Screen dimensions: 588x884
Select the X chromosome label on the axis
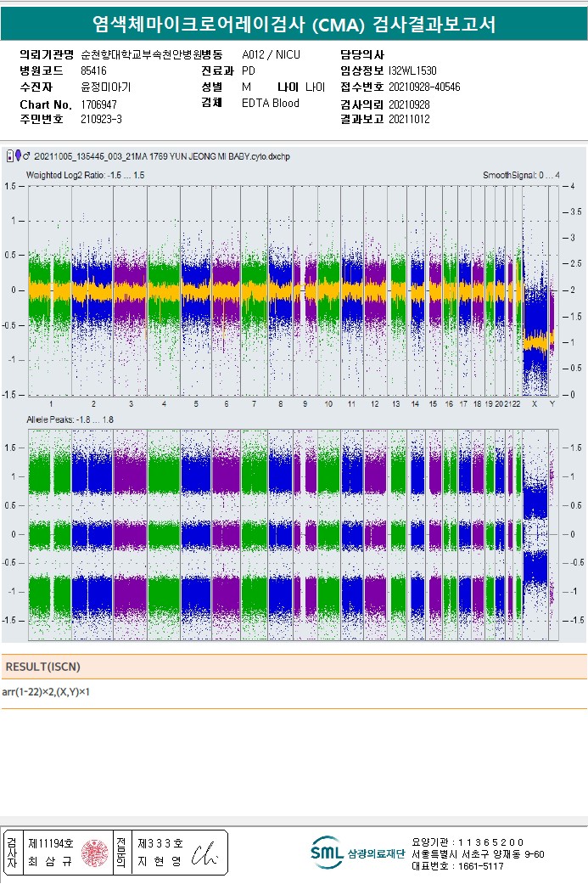pyautogui.click(x=534, y=403)
